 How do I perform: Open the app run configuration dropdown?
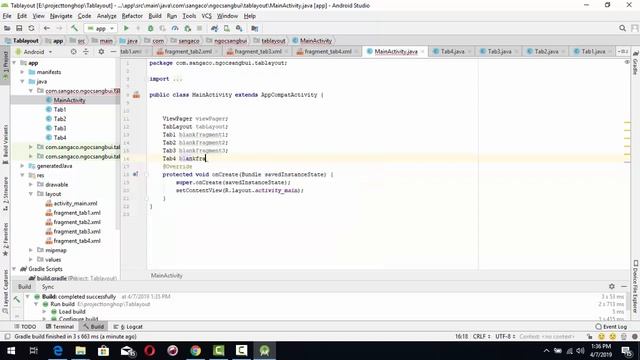coord(100,28)
